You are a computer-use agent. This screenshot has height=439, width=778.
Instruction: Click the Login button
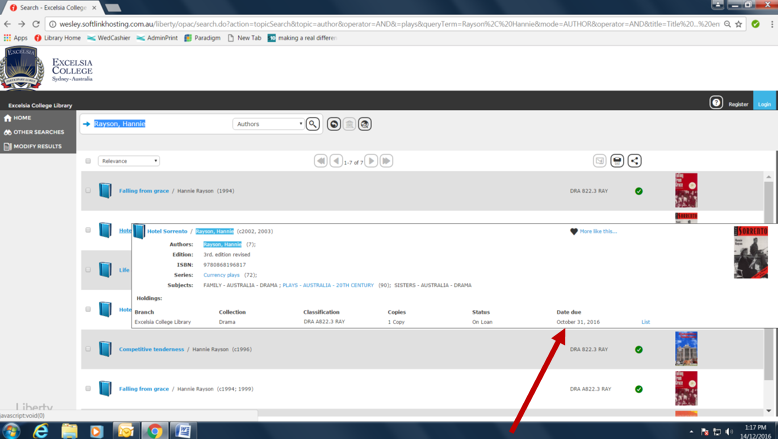(x=765, y=101)
